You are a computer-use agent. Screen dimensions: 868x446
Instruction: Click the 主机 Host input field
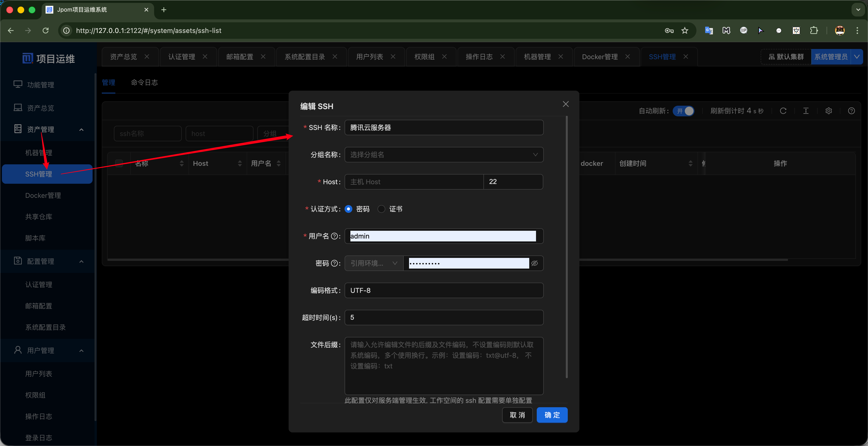pos(414,182)
